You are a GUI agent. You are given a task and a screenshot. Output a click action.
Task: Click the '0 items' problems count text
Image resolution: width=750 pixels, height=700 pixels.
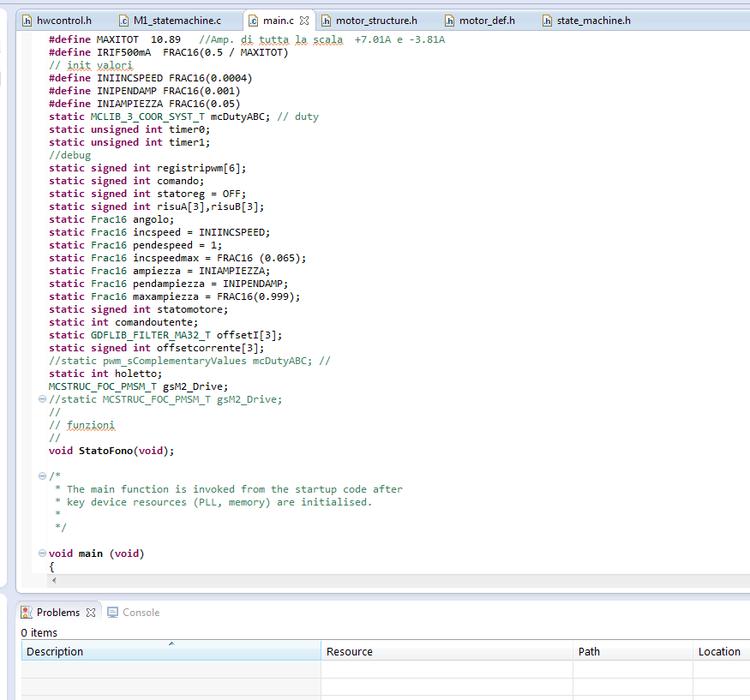(x=39, y=632)
